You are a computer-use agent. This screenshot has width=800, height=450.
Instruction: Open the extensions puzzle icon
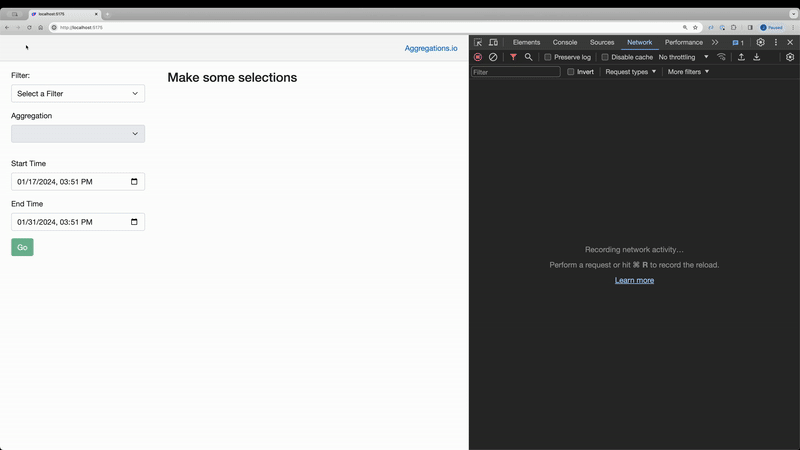point(734,28)
